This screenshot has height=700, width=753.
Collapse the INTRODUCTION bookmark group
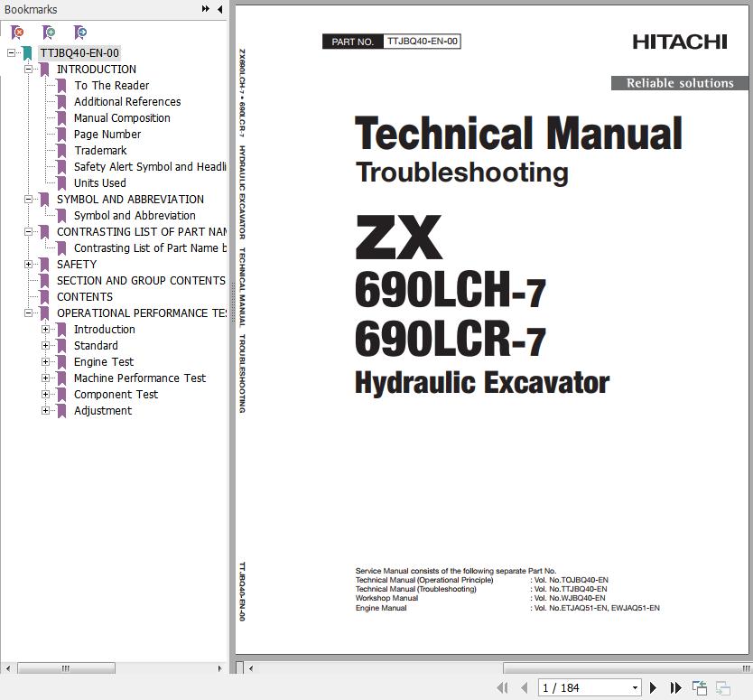pos(29,70)
